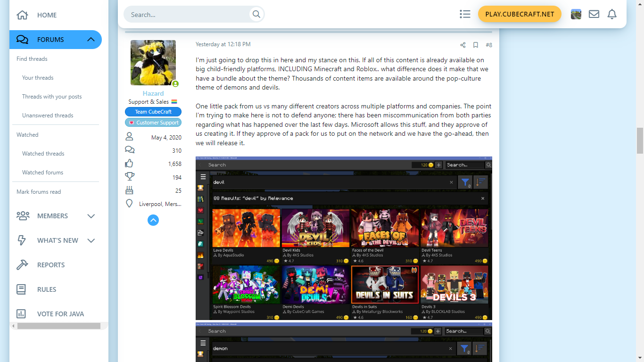Open the account avatar menu
Image resolution: width=644 pixels, height=362 pixels.
[576, 14]
